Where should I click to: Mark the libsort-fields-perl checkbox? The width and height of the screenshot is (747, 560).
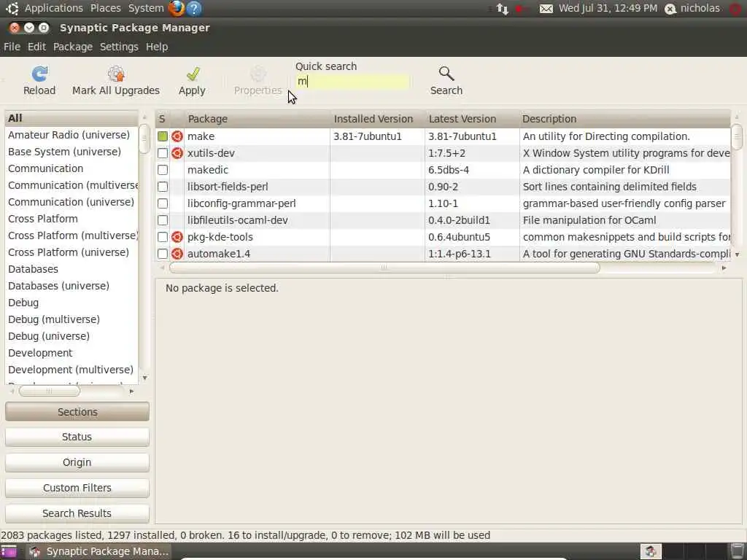(x=163, y=186)
